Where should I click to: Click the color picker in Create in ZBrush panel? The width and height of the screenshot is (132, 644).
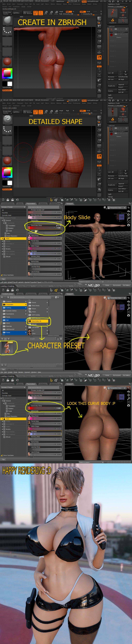coord(7,73)
